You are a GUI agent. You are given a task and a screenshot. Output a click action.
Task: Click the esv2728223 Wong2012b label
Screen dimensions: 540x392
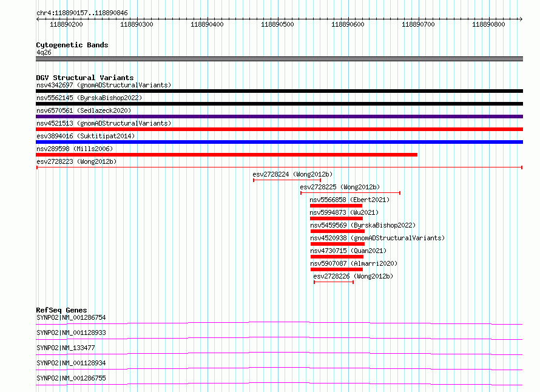[x=76, y=161]
